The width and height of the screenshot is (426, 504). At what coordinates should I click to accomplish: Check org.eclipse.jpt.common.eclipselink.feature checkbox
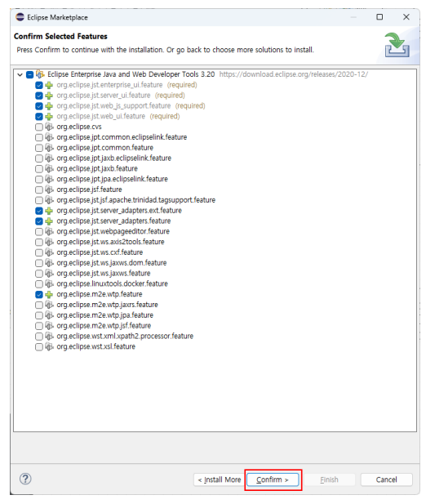[39, 137]
